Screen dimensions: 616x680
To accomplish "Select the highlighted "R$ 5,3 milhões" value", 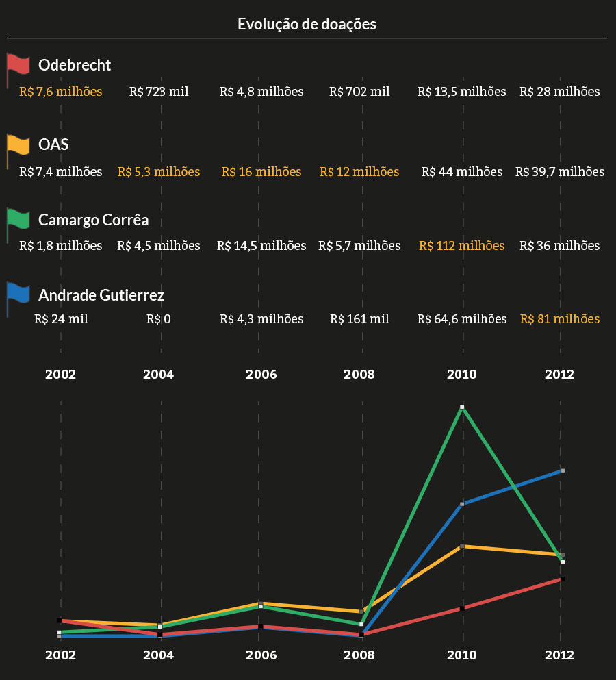I will pyautogui.click(x=159, y=172).
